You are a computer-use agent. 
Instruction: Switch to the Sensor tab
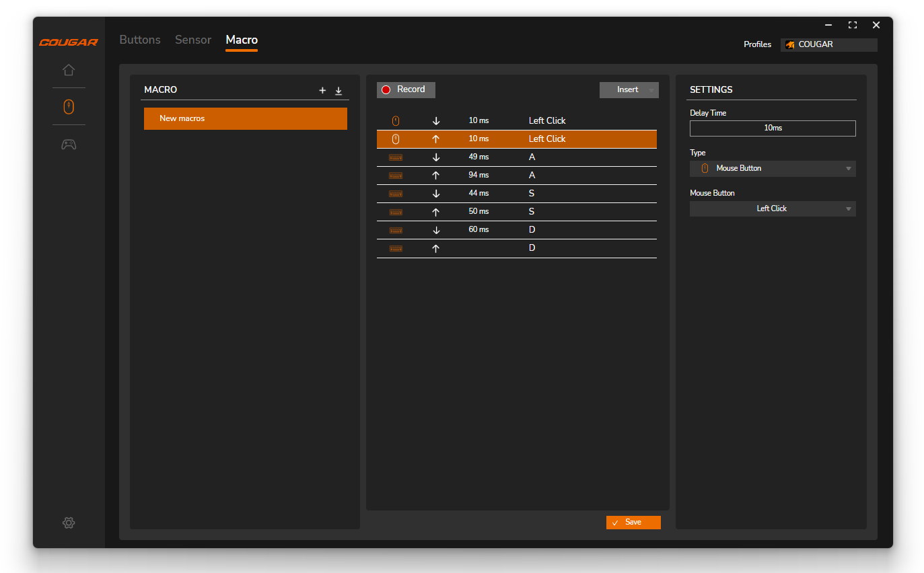(x=193, y=40)
